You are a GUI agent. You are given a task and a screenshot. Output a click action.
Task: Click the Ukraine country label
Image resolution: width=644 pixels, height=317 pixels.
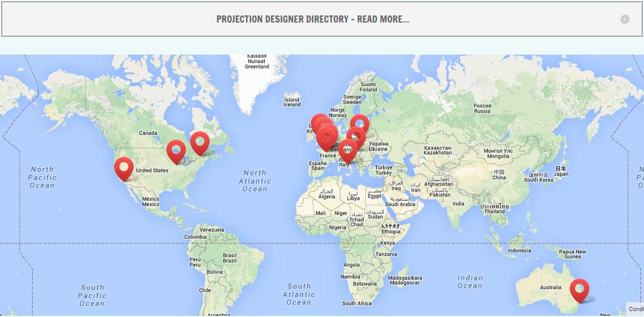coord(378,147)
